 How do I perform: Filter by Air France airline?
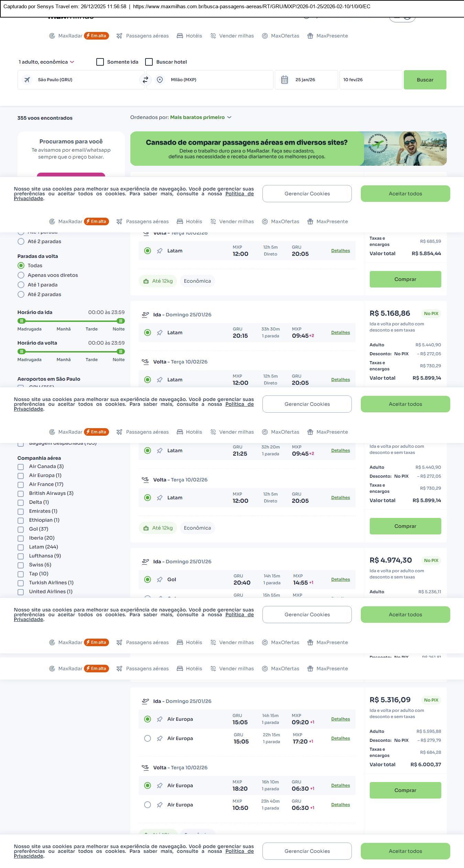(21, 485)
